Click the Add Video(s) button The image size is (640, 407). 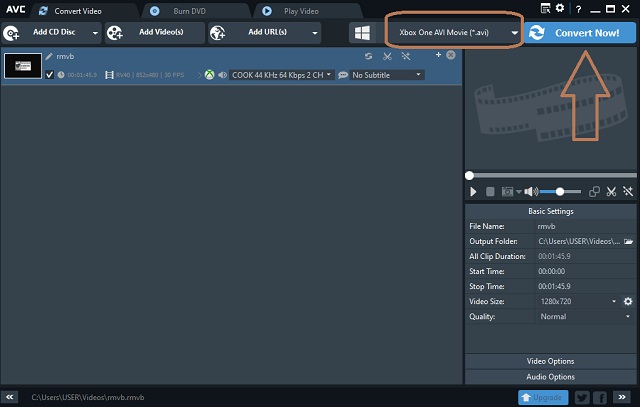[x=155, y=33]
